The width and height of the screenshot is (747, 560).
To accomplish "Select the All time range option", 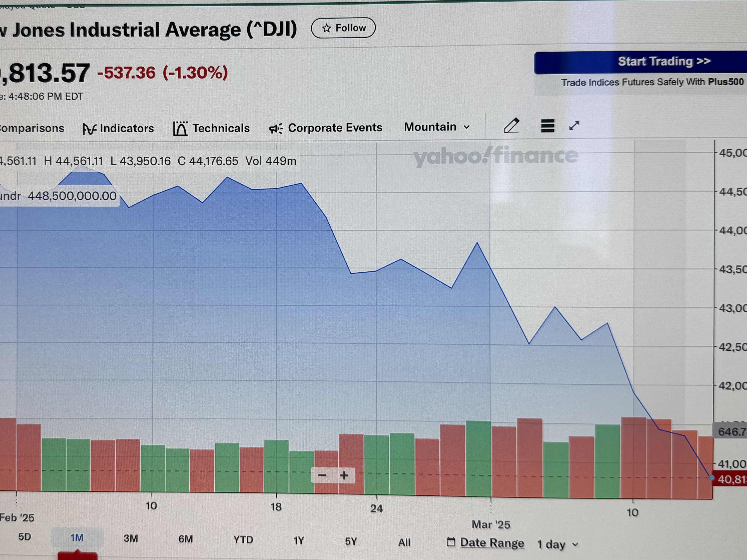I will point(404,542).
